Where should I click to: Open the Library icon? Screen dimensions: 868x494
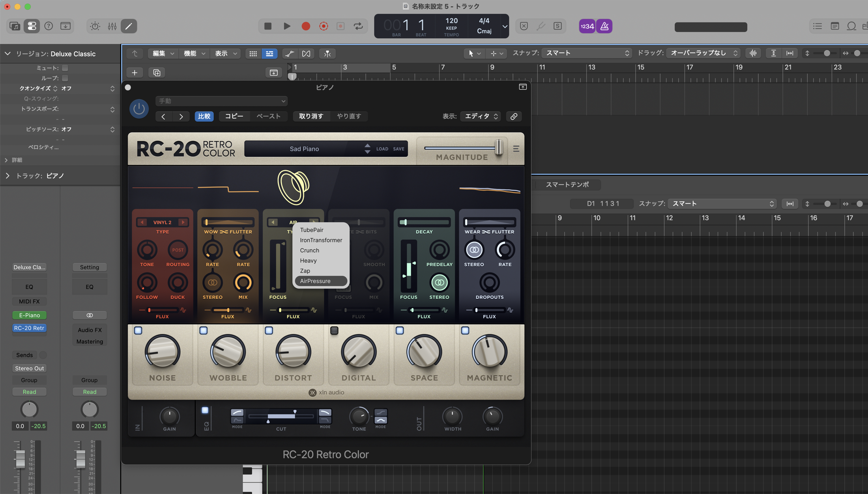(x=15, y=26)
